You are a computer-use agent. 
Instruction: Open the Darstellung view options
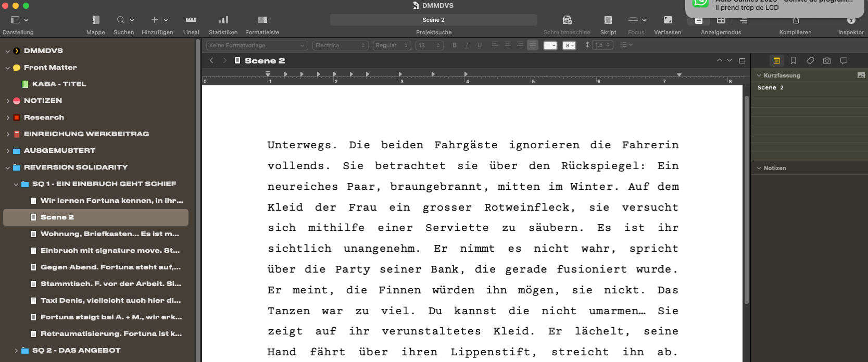click(19, 20)
